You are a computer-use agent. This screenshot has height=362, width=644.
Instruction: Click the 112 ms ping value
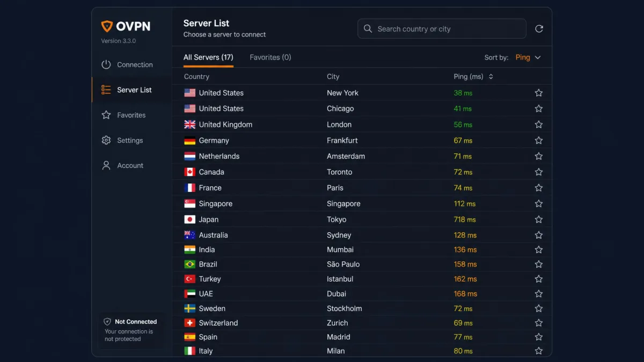(x=465, y=204)
